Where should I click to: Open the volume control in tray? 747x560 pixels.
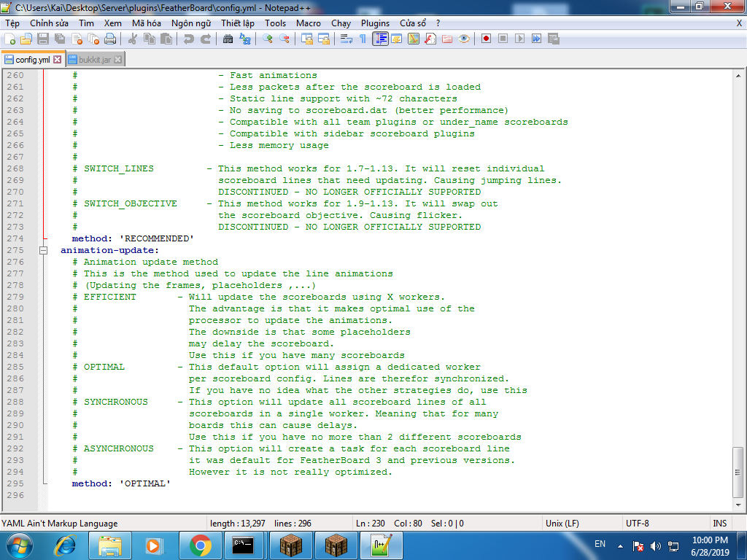(x=656, y=546)
